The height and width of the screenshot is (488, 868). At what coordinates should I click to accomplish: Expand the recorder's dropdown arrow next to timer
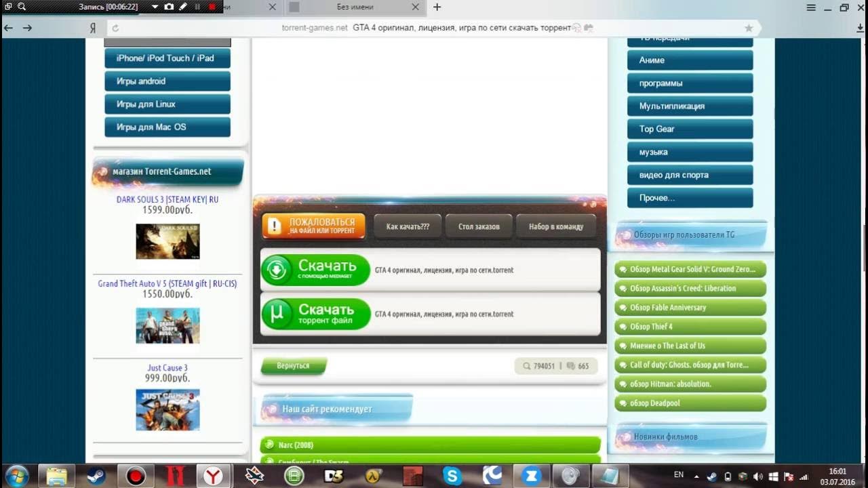coord(155,7)
